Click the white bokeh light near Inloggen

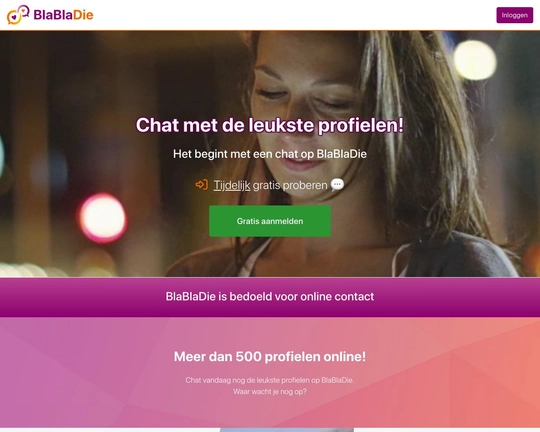475,60
